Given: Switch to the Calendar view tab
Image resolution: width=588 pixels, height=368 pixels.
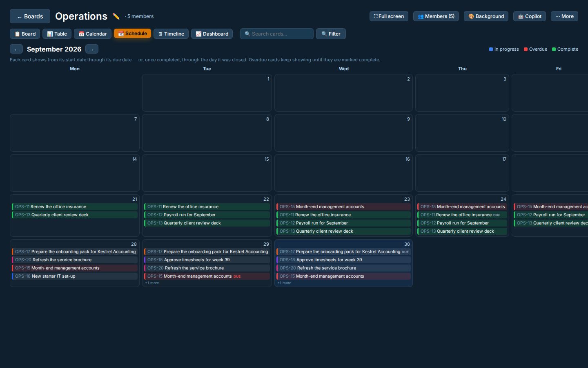Looking at the screenshot, I should (x=93, y=34).
